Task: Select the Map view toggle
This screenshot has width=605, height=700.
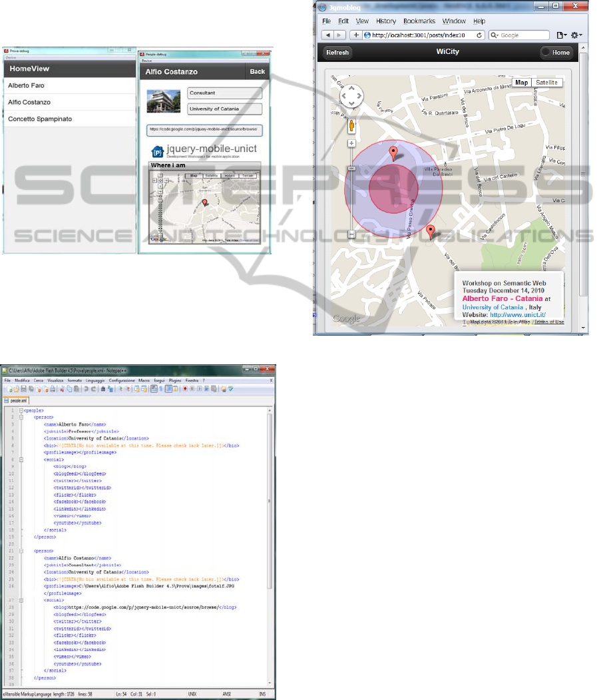Action: [x=522, y=83]
